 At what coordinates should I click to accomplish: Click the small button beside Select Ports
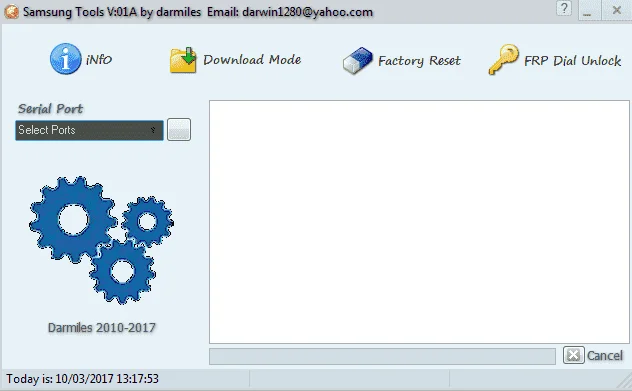click(179, 129)
